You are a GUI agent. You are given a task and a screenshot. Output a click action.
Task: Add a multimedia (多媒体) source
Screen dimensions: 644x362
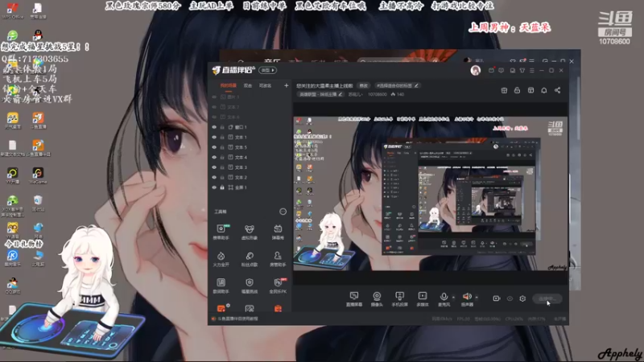click(423, 299)
